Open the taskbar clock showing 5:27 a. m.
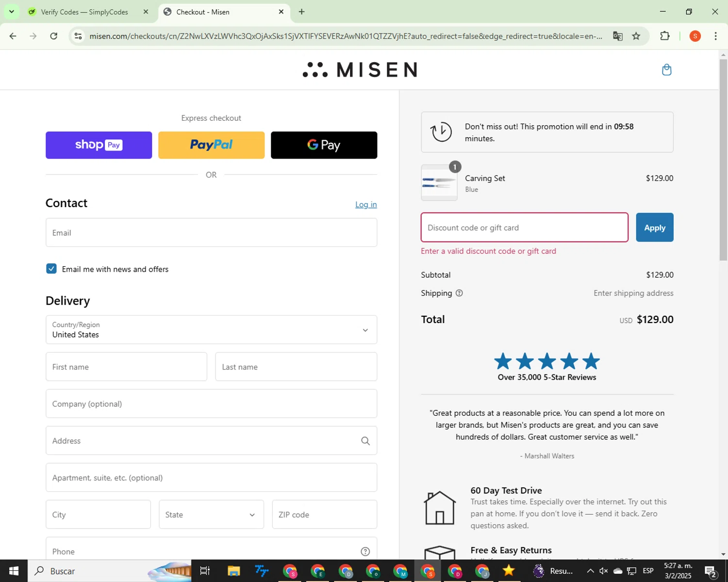This screenshot has width=728, height=582. point(678,571)
